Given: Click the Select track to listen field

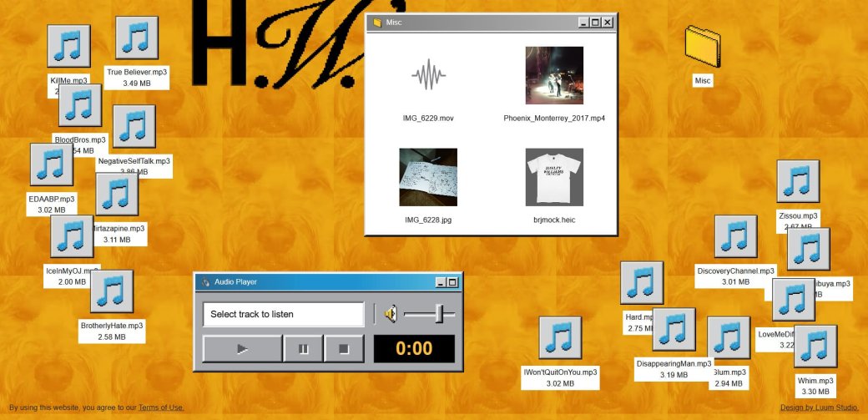Looking at the screenshot, I should click(x=284, y=314).
